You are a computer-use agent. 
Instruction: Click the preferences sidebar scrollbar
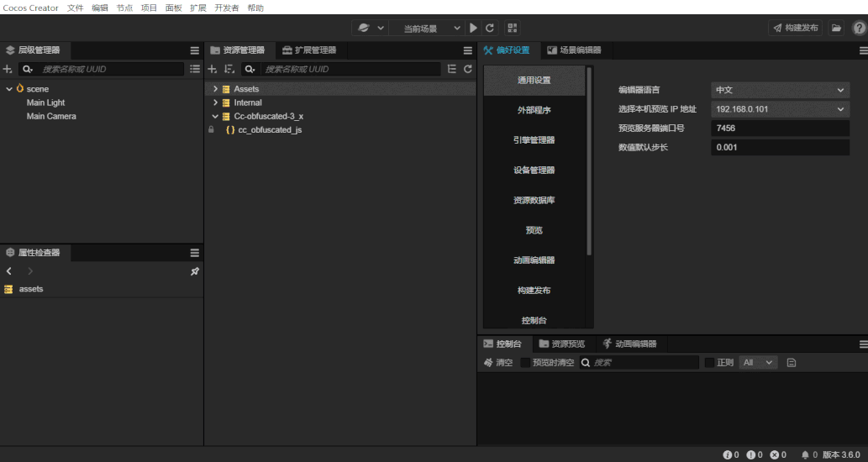tap(589, 161)
